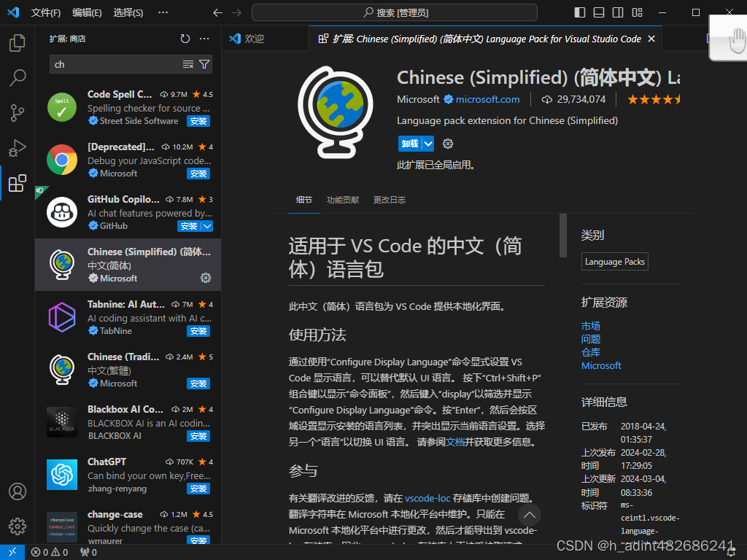The width and height of the screenshot is (747, 560).
Task: Open the microsoft.com publisher link
Action: (487, 99)
